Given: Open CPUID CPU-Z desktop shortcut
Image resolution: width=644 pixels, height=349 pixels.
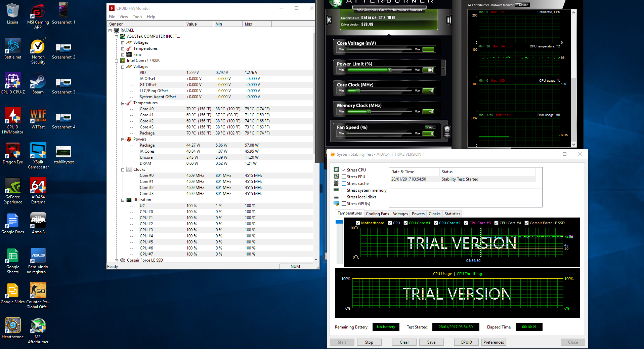Looking at the screenshot, I should 13,83.
